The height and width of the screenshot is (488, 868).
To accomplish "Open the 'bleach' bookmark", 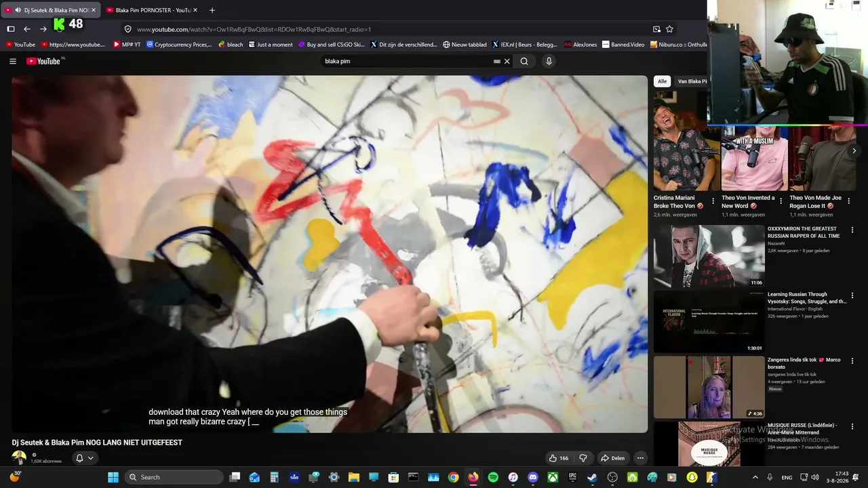I will 231,45.
